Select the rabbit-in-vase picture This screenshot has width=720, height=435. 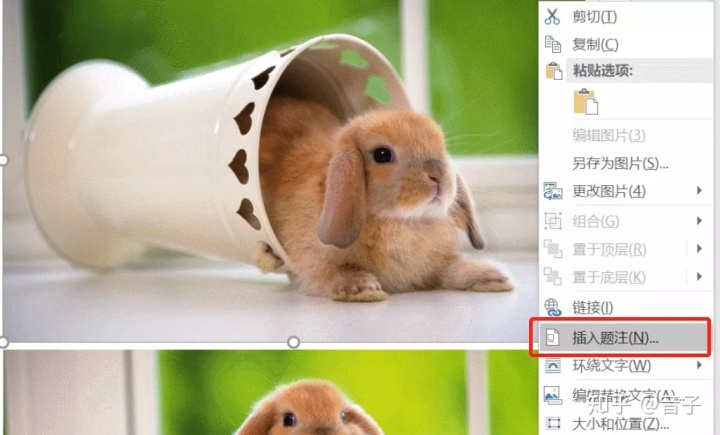pyautogui.click(x=270, y=171)
